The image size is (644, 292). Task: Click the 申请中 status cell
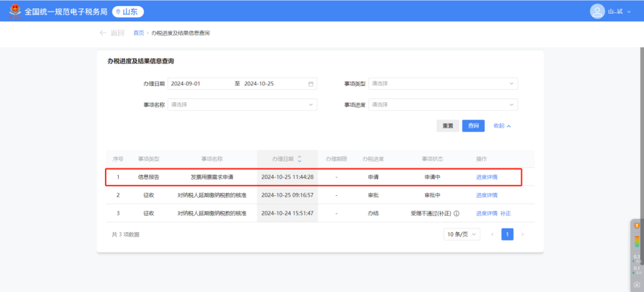point(432,177)
